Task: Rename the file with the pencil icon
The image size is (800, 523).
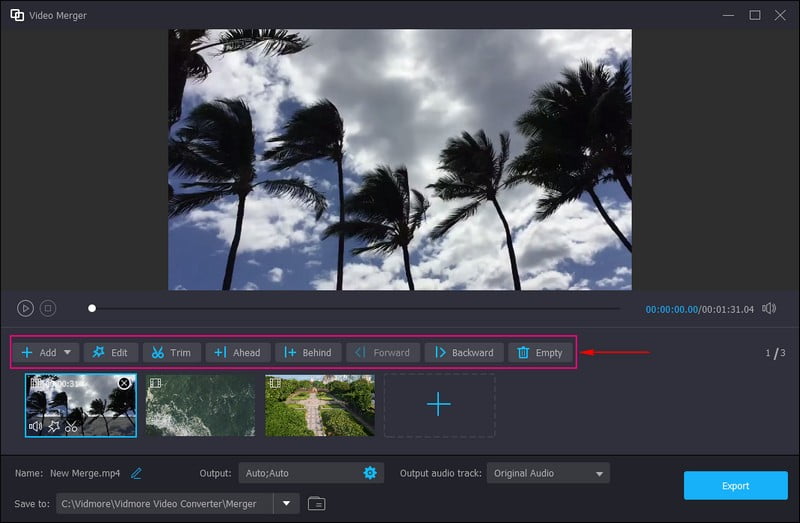Action: coord(136,473)
